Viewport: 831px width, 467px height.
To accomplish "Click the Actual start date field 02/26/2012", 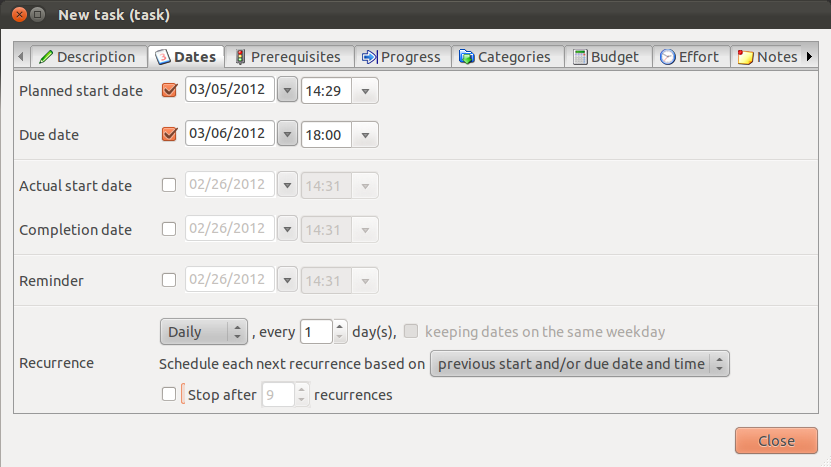I will tap(230, 184).
